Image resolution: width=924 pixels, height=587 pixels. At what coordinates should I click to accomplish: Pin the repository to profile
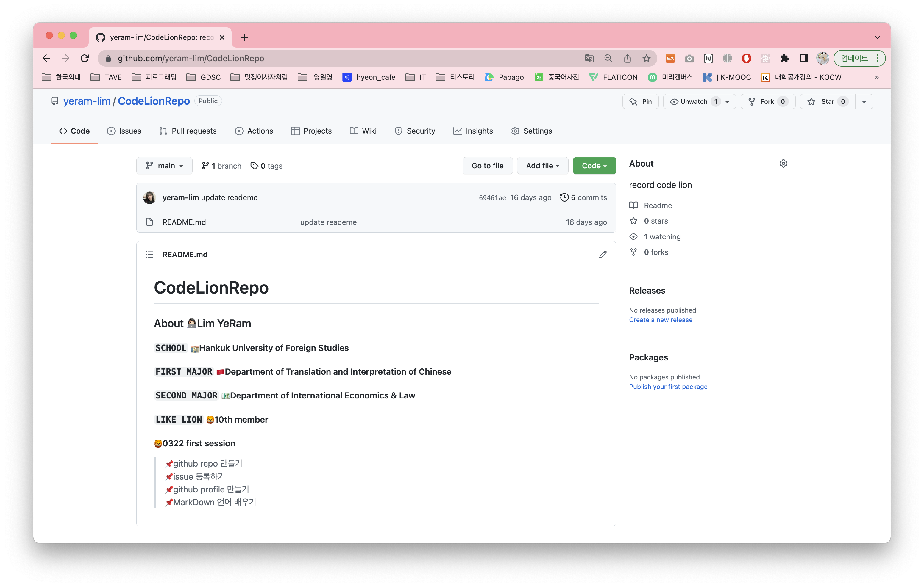640,102
